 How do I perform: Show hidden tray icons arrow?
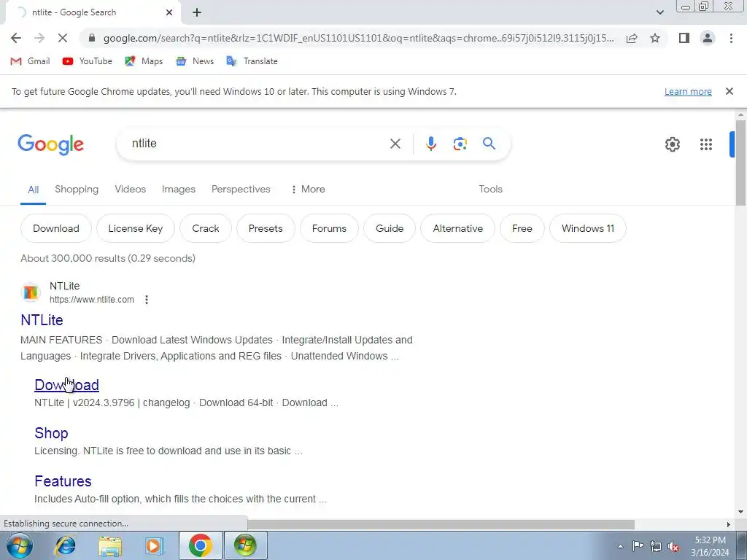point(620,546)
